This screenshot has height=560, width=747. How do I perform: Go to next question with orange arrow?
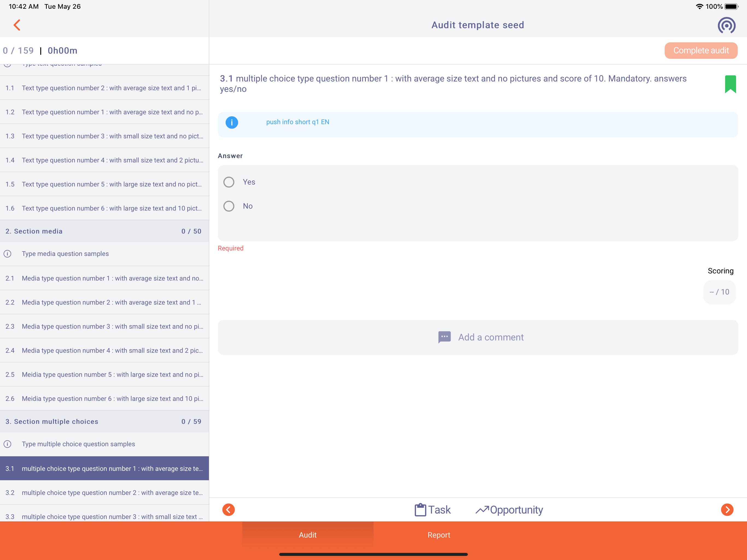tap(727, 509)
